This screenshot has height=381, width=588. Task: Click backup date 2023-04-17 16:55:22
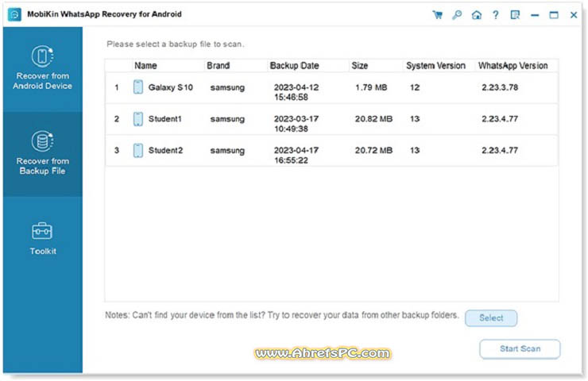[x=296, y=155]
